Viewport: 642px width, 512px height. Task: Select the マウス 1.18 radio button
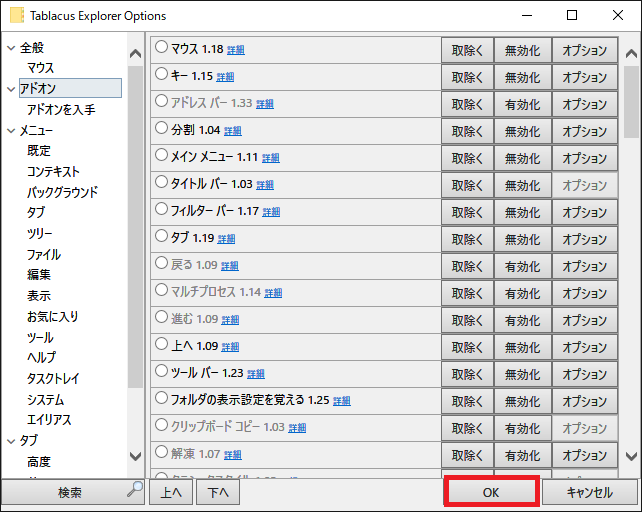tap(161, 47)
